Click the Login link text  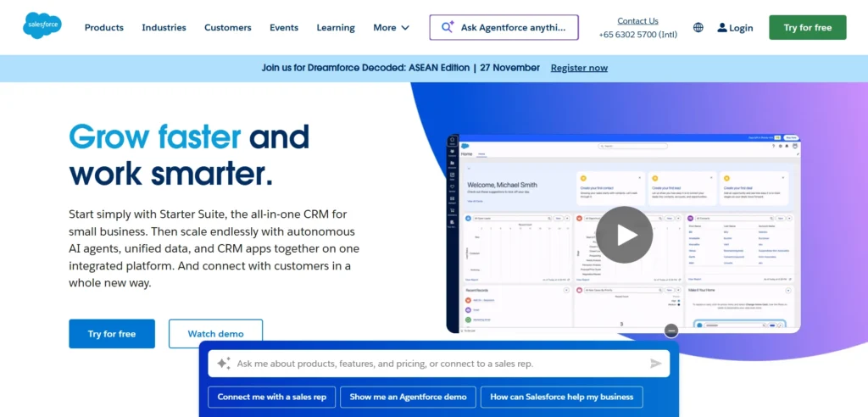[741, 28]
